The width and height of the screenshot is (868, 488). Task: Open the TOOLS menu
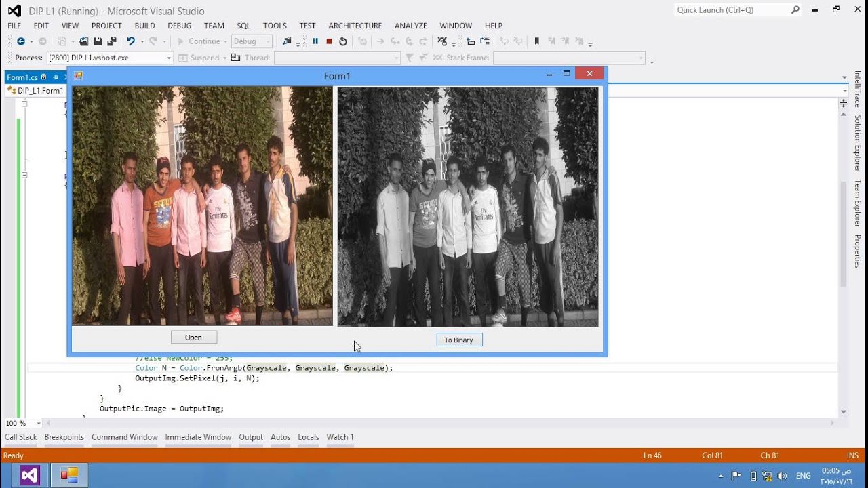[x=275, y=26]
